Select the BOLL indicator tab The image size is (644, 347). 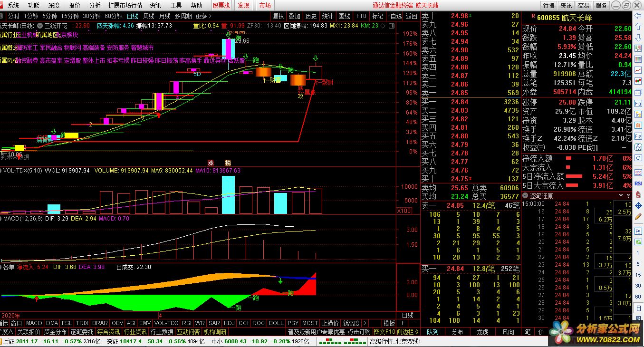pos(276,323)
